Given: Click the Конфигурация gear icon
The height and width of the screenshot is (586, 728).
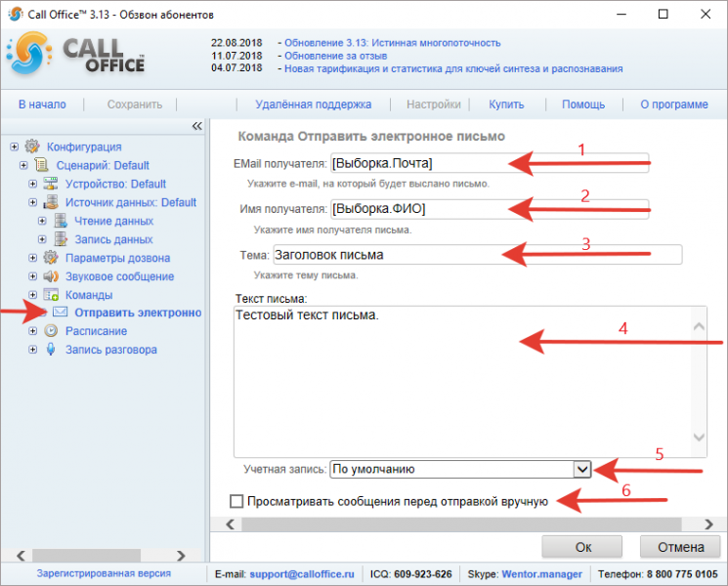Looking at the screenshot, I should (32, 146).
